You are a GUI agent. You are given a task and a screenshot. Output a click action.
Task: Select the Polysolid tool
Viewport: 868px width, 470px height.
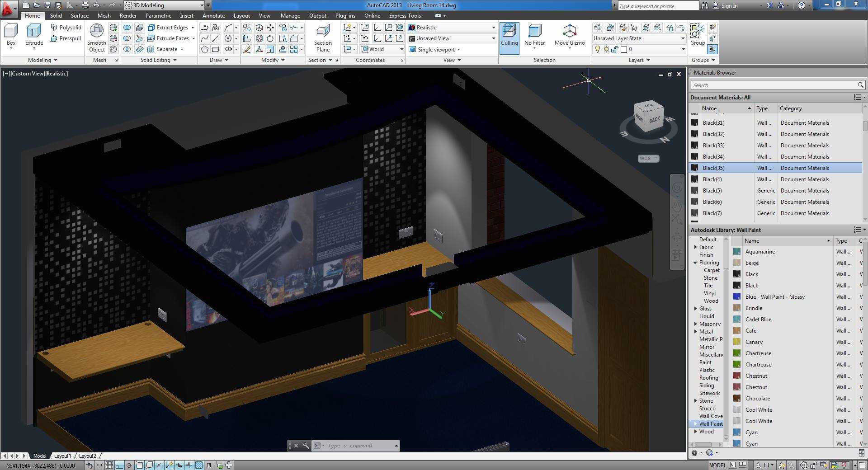coord(66,28)
